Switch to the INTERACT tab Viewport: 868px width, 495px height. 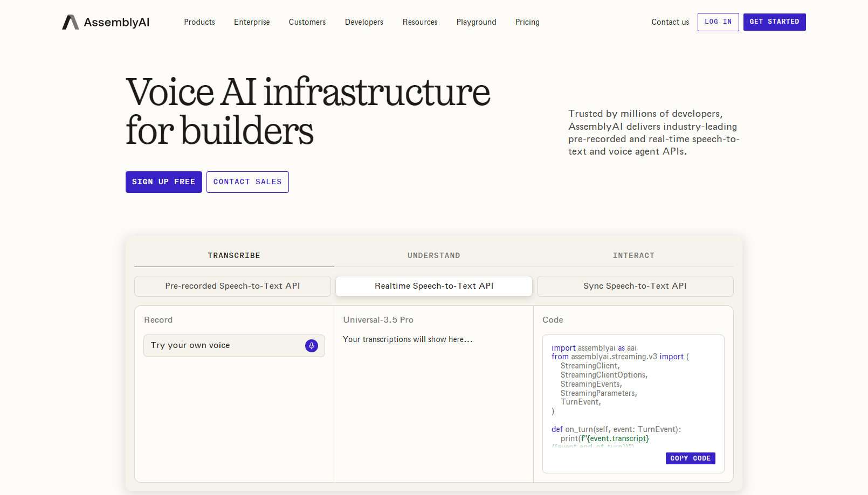(x=633, y=256)
